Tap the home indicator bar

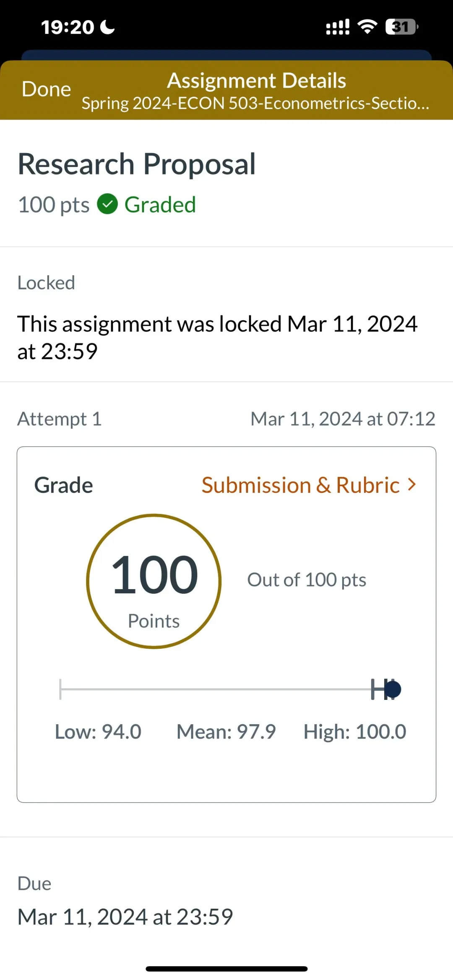pos(226,969)
